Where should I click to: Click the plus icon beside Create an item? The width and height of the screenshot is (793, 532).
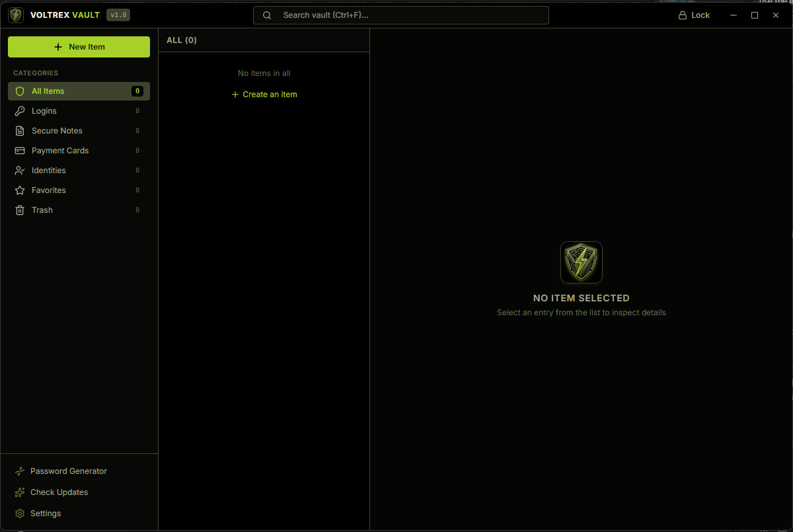pos(235,95)
